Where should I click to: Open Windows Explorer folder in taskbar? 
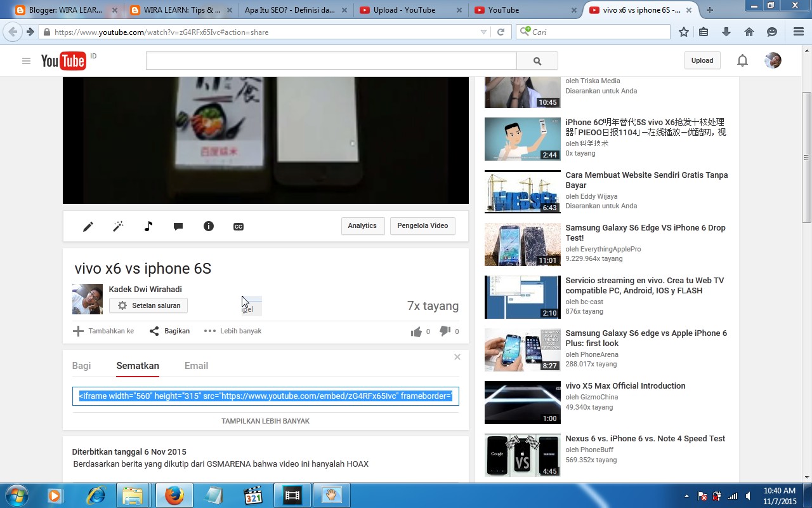(x=133, y=495)
